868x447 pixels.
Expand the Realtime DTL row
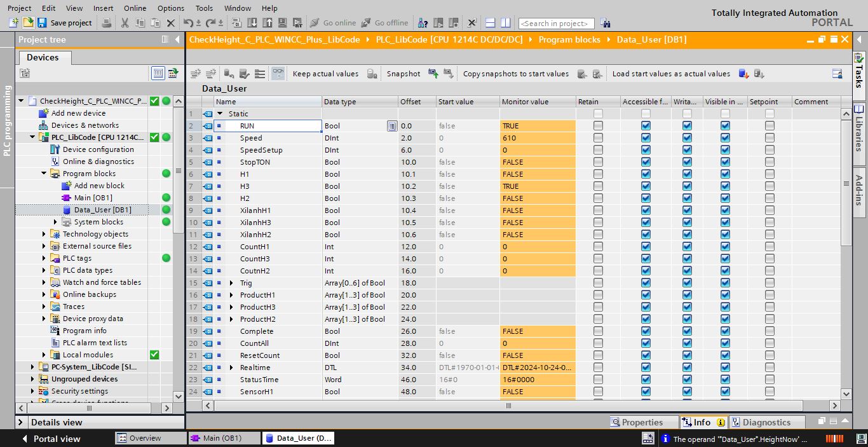pyautogui.click(x=231, y=368)
